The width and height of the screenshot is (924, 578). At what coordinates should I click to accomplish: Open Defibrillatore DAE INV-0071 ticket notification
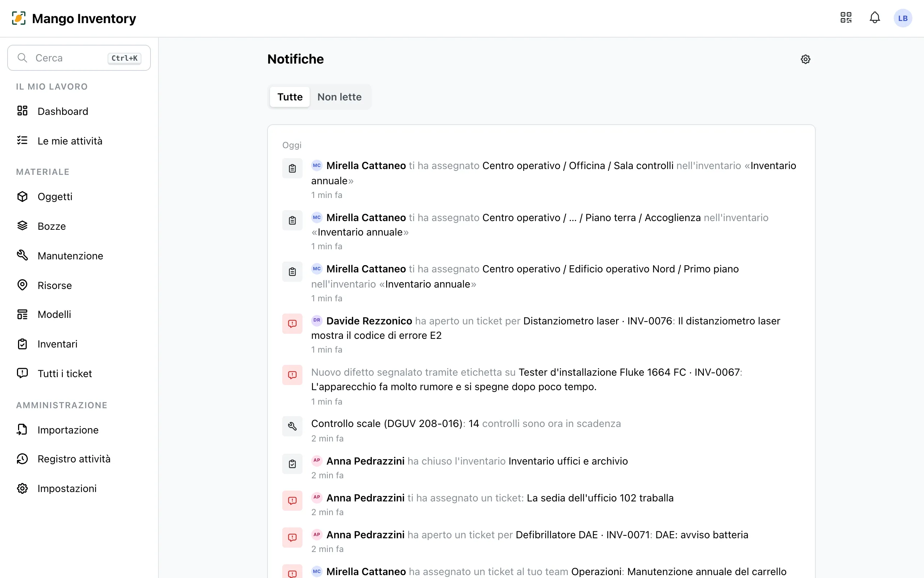pyautogui.click(x=541, y=541)
